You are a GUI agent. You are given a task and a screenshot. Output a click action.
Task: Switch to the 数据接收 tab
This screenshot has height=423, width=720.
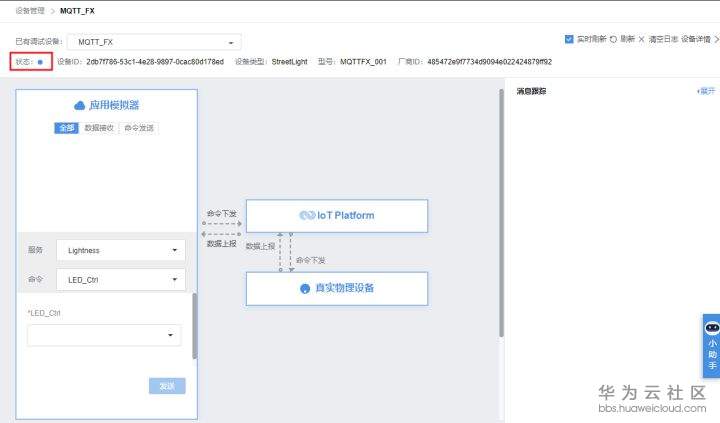click(x=99, y=128)
